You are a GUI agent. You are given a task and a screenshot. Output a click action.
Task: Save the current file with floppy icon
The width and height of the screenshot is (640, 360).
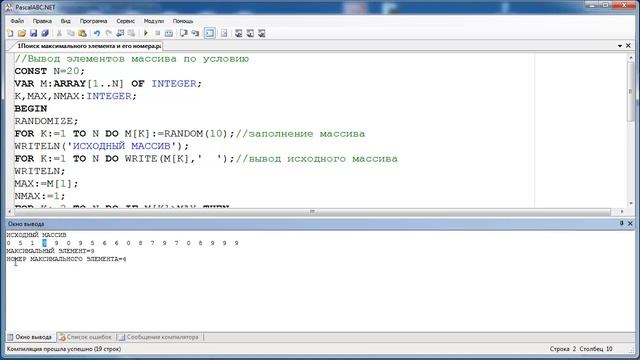pos(33,33)
